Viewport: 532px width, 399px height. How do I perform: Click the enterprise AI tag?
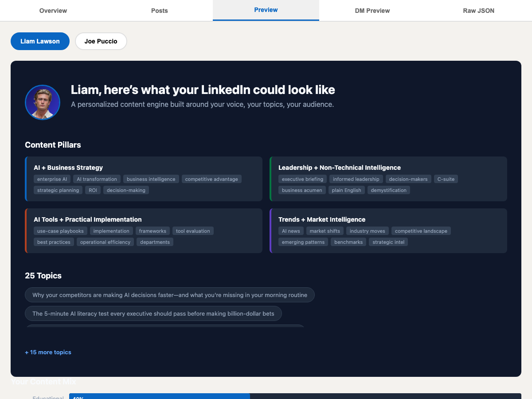point(52,179)
